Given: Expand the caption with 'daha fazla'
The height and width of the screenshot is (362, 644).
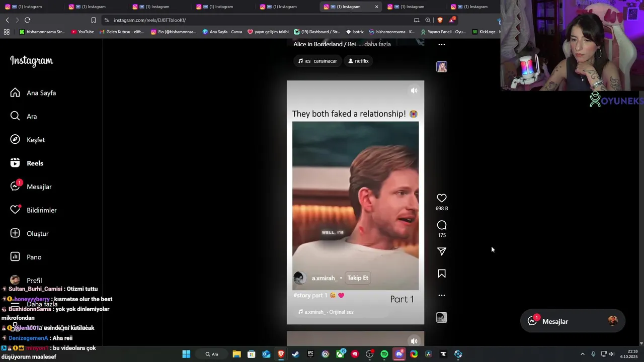Looking at the screenshot, I should (377, 44).
